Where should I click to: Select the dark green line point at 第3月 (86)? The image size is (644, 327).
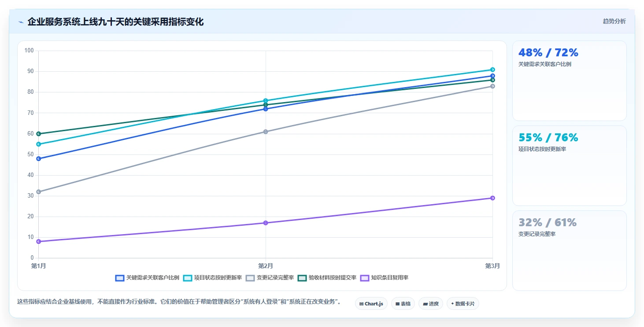click(492, 80)
